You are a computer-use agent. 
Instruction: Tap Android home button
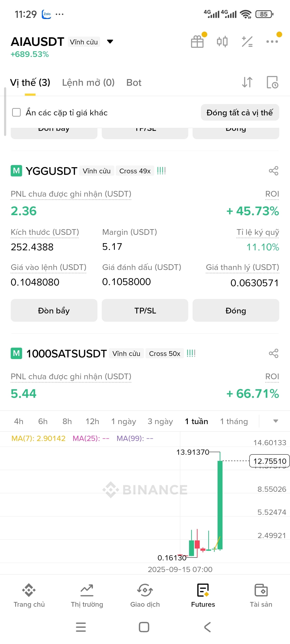pyautogui.click(x=144, y=627)
